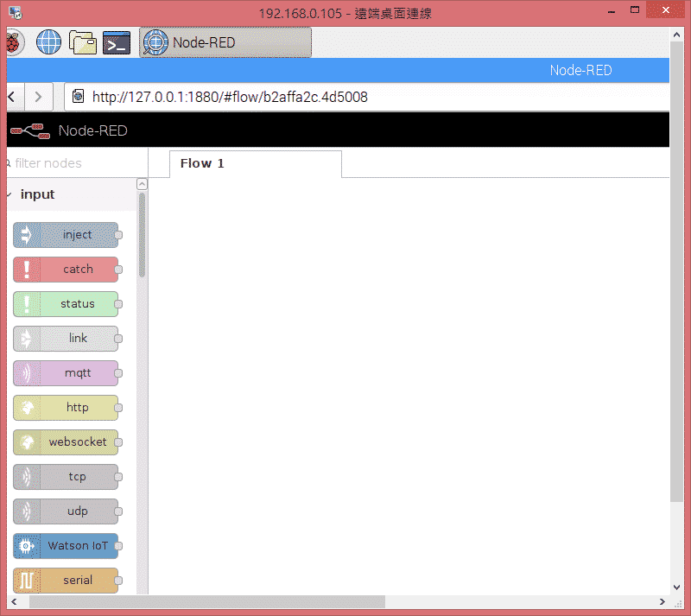Screen dimensions: 691x616
Task: Click the Node-RED browser title bar text
Action: pos(580,70)
